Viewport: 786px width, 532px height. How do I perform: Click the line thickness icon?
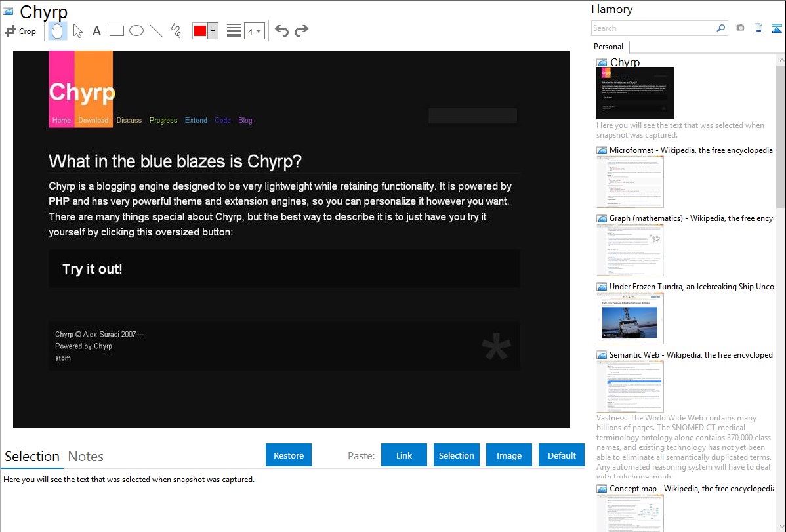click(234, 31)
